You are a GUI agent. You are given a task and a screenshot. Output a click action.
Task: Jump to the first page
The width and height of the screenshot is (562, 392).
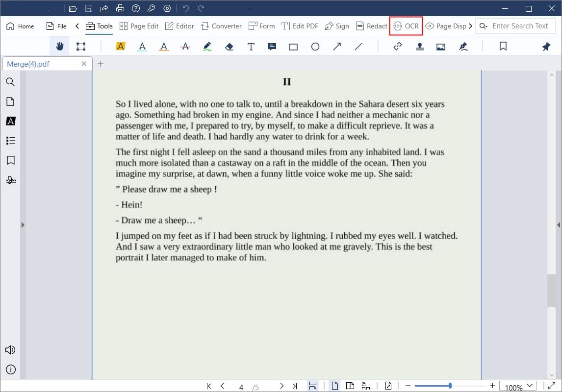(208, 386)
